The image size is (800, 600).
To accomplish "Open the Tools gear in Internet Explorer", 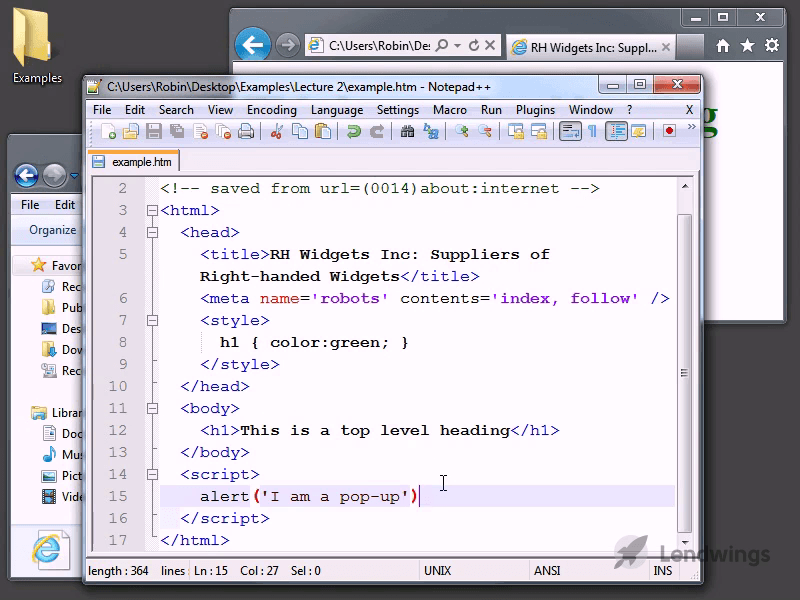I will pyautogui.click(x=772, y=45).
